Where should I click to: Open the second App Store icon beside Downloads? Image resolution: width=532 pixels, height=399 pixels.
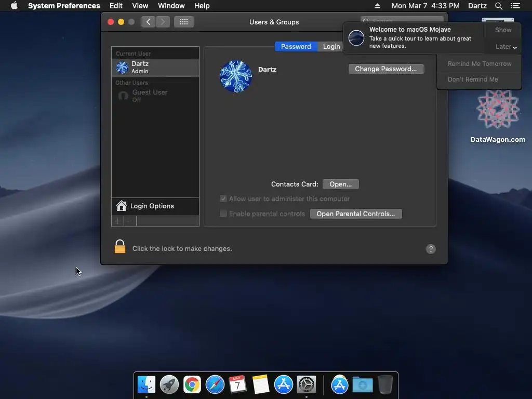tap(340, 384)
